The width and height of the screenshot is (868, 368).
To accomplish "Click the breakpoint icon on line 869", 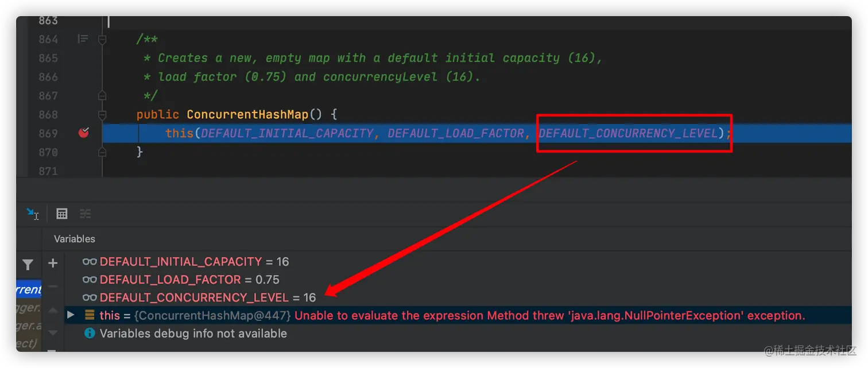I will tap(84, 133).
